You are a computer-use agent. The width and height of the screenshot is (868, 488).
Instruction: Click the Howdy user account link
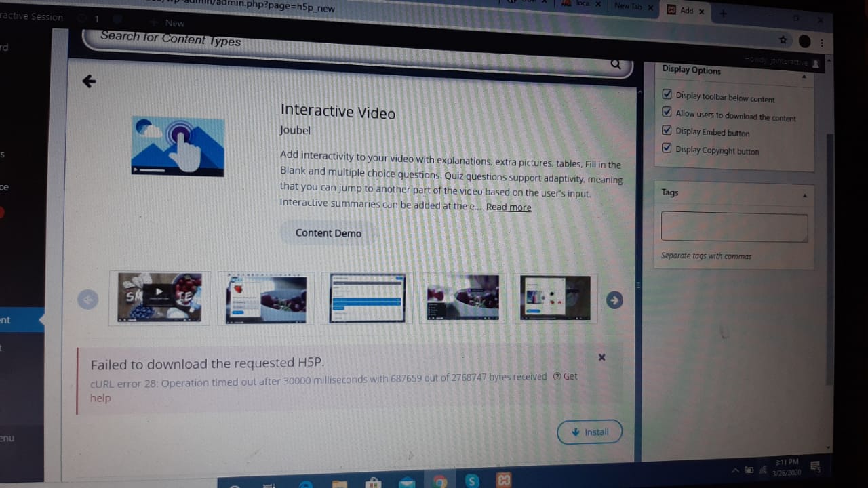pyautogui.click(x=782, y=62)
